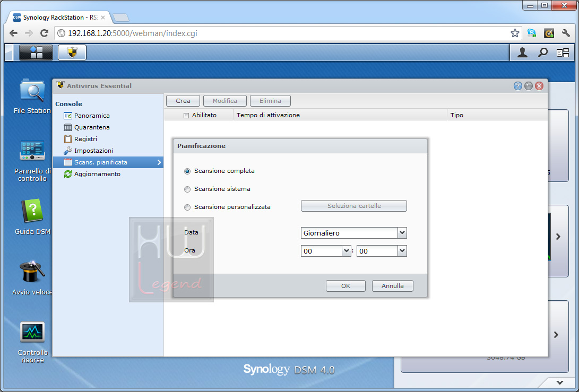Image resolution: width=579 pixels, height=392 pixels.
Task: Click the yellow checkmark extension icon
Action: (549, 33)
